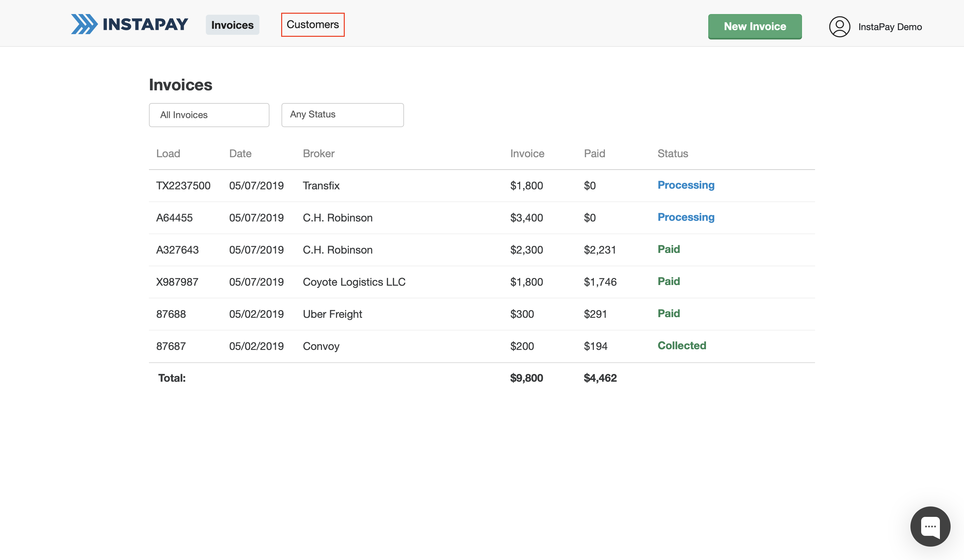Click $1,800 invoice amount in Coyote row
The image size is (964, 560).
point(527,282)
